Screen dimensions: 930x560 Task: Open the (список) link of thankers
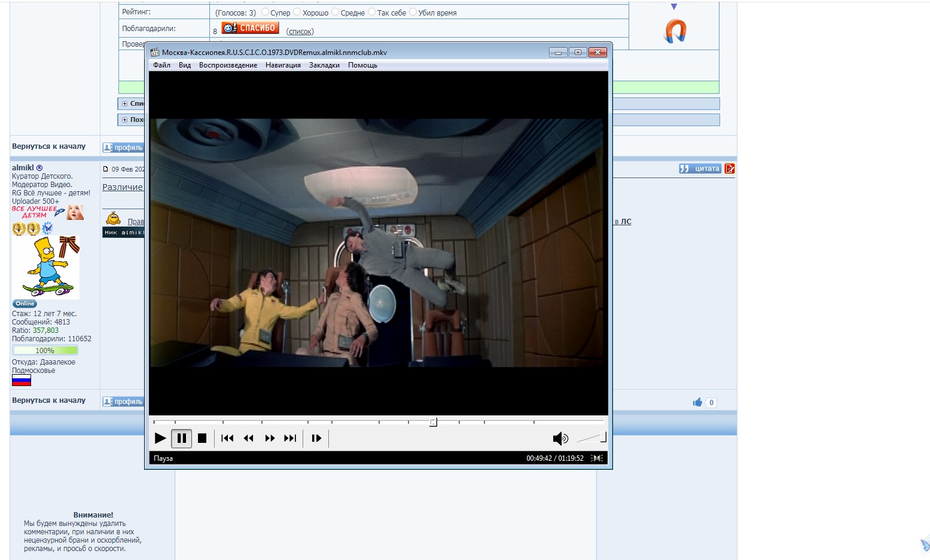(300, 31)
